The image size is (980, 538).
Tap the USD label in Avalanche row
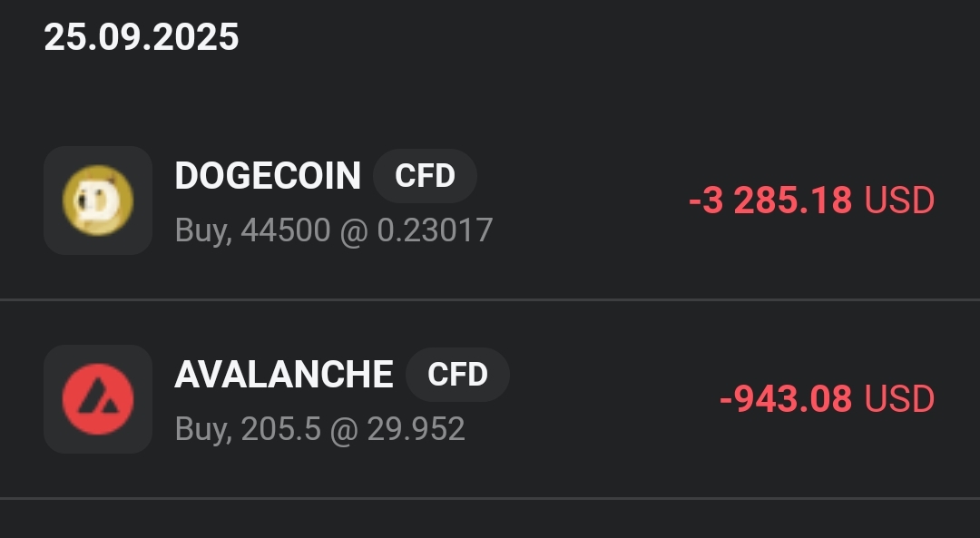[899, 399]
